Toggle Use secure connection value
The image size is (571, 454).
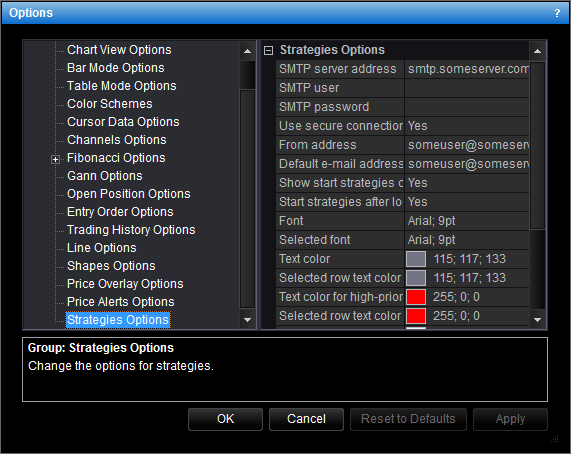[467, 126]
